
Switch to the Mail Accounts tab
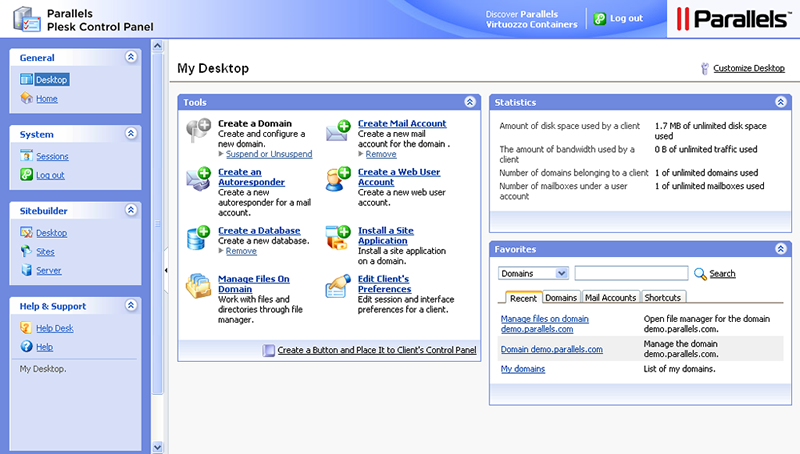(610, 297)
